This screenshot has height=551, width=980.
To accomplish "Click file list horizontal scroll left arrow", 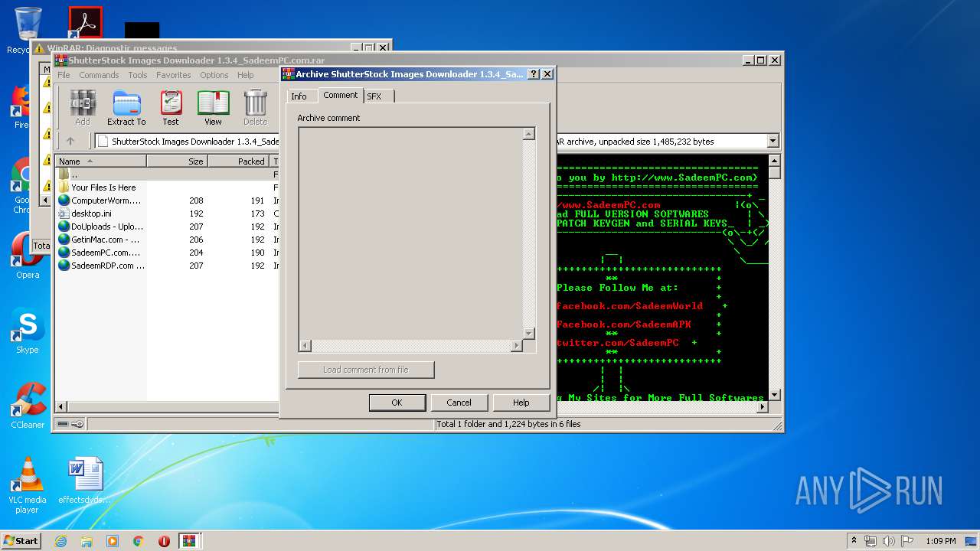I will tap(61, 406).
